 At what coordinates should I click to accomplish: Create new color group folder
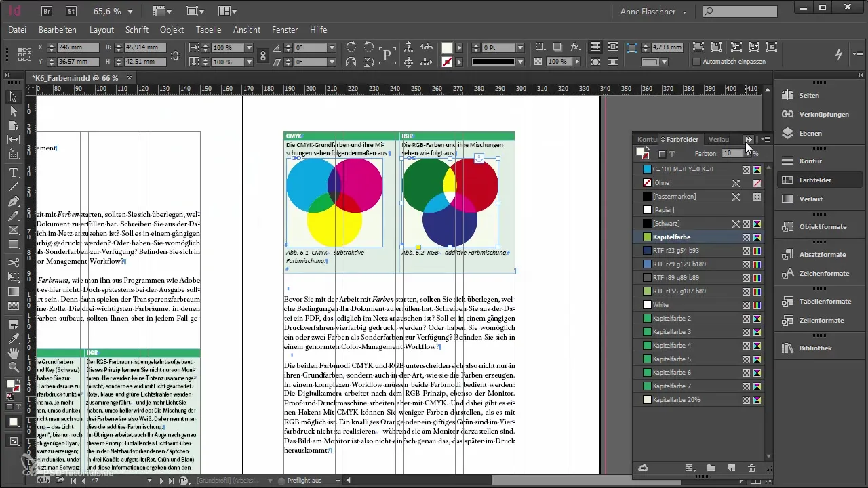711,468
